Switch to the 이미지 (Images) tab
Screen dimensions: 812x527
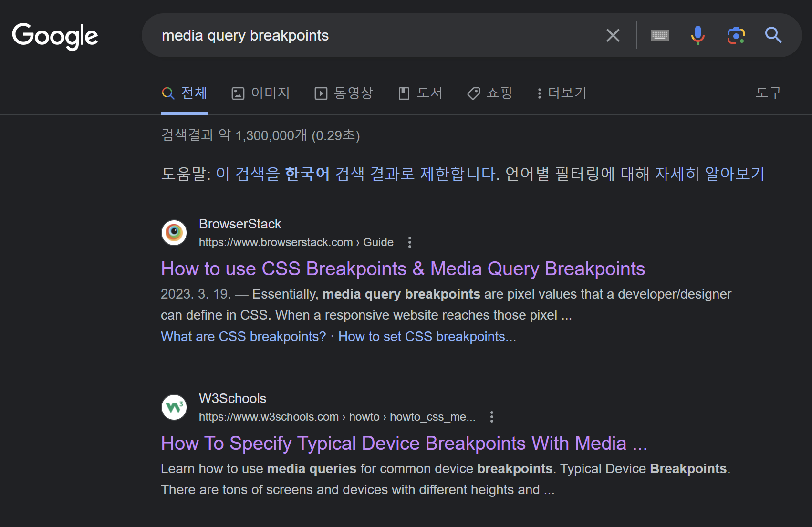(260, 93)
